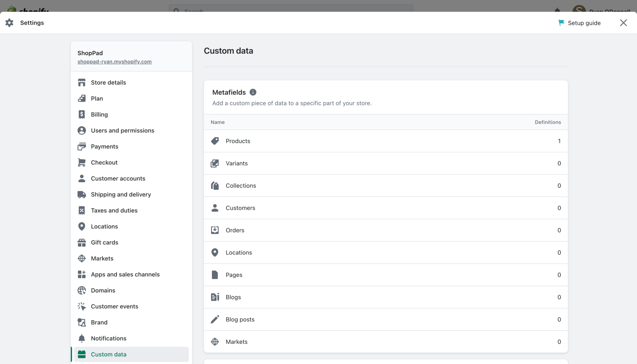Open Pages metafield definitions row
Image resolution: width=637 pixels, height=364 pixels.
click(x=386, y=275)
